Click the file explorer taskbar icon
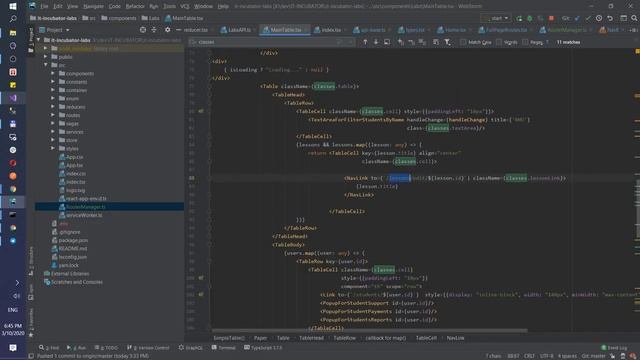Viewport: 640px width, 360px height. (13, 33)
